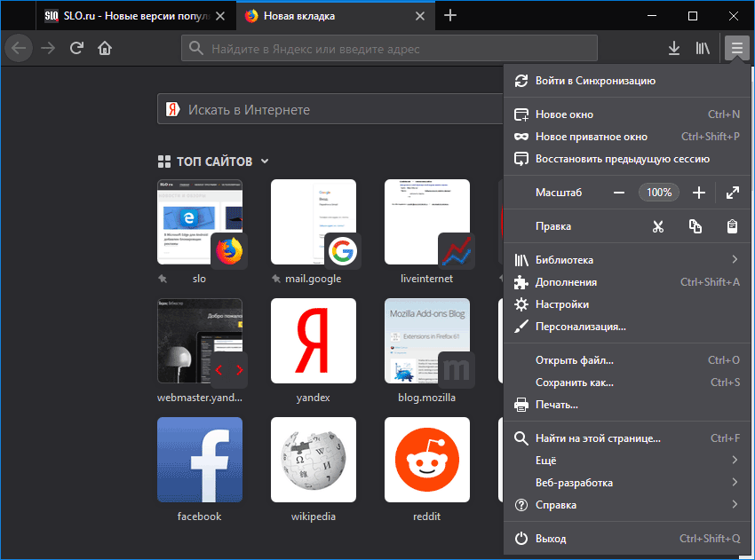Screen dimensions: 755x560
Task: Choose Персонализация... entry
Action: click(x=627, y=327)
